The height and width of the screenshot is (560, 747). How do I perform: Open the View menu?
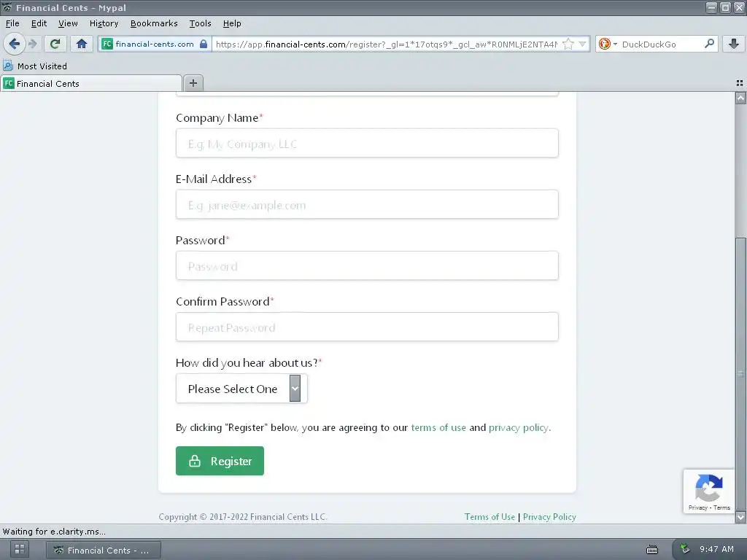(x=68, y=23)
